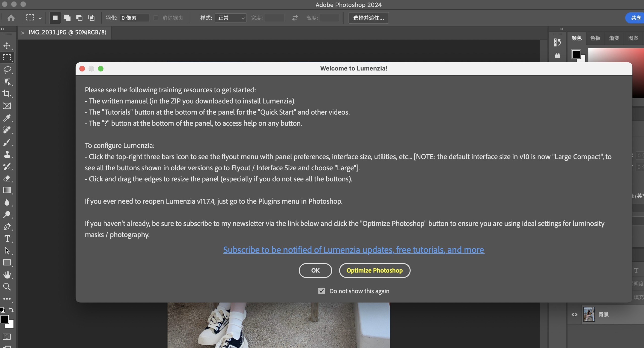This screenshot has width=644, height=348.
Task: Uncheck Do not show this again
Action: pos(321,291)
